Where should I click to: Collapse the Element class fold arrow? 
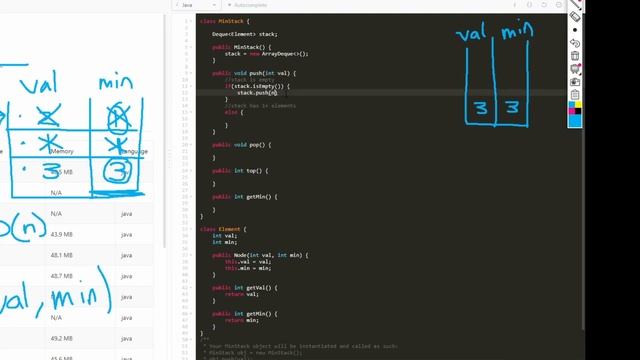pyautogui.click(x=191, y=229)
